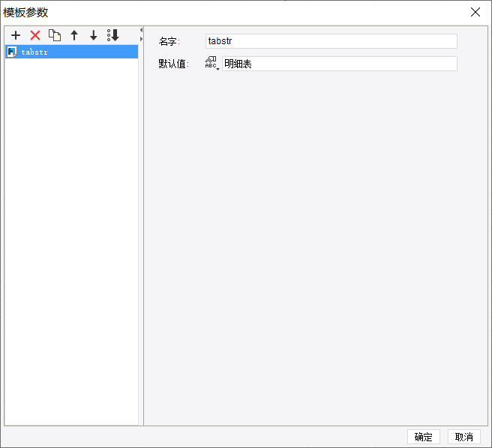
Task: Select the tabstr parameter in list
Action: click(71, 52)
